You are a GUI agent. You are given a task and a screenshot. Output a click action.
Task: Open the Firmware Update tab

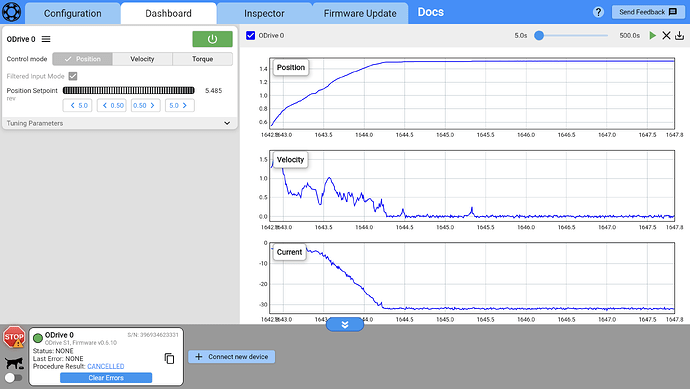coord(360,14)
